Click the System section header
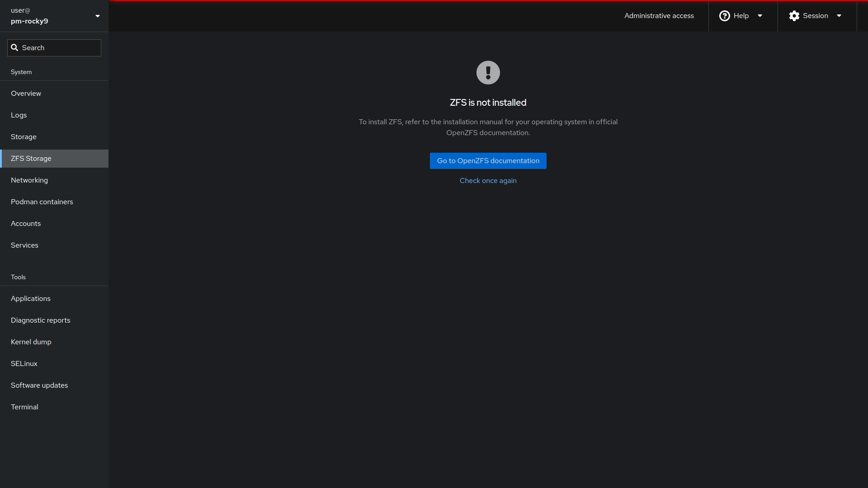868x488 pixels. 21,72
